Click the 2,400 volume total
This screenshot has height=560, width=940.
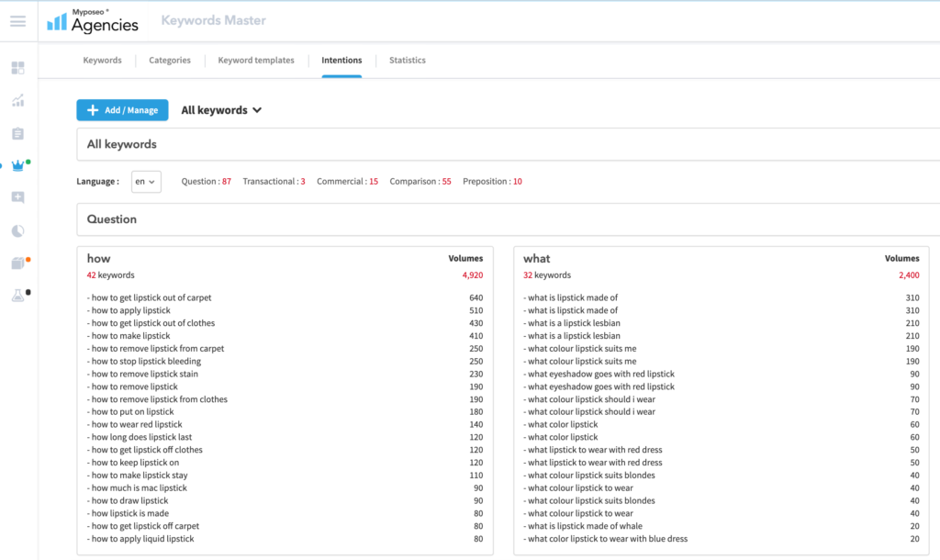pos(909,275)
